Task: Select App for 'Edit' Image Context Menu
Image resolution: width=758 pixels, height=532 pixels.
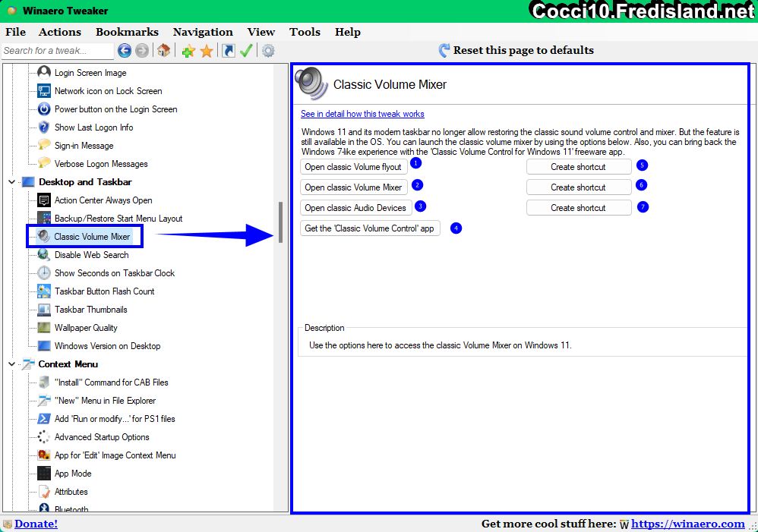Action: (x=115, y=455)
